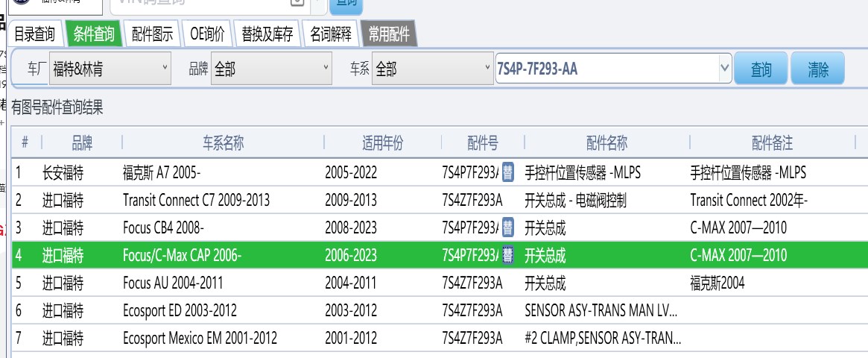The width and height of the screenshot is (868, 358).
Task: Click the replacement icon in highlighted row 4
Action: tap(507, 255)
